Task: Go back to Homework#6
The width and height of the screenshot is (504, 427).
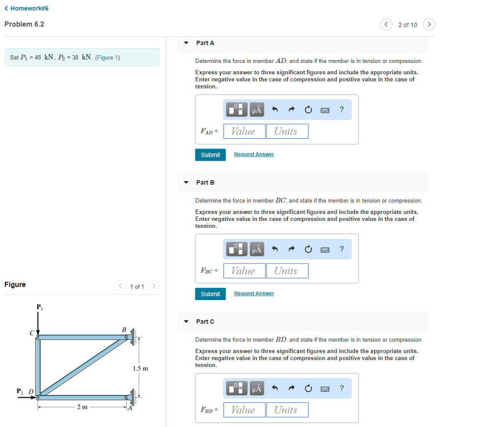Action: click(x=27, y=8)
